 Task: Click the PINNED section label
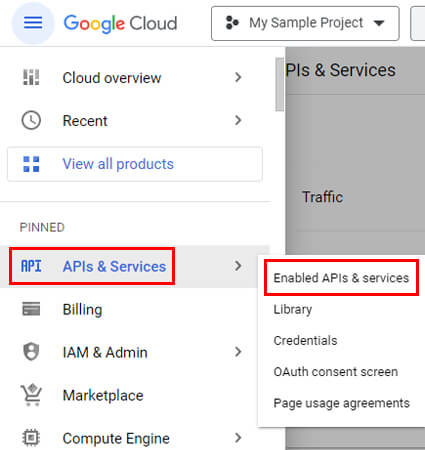42,227
